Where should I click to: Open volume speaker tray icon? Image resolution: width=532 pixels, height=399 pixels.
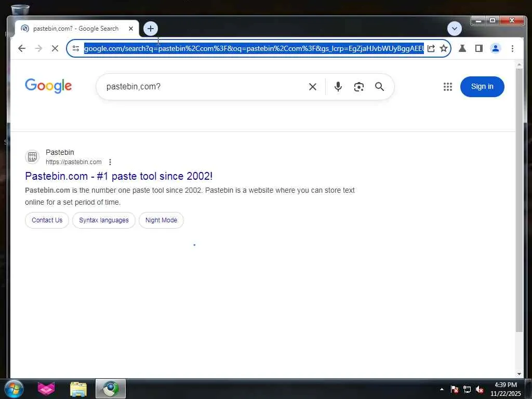coord(480,389)
